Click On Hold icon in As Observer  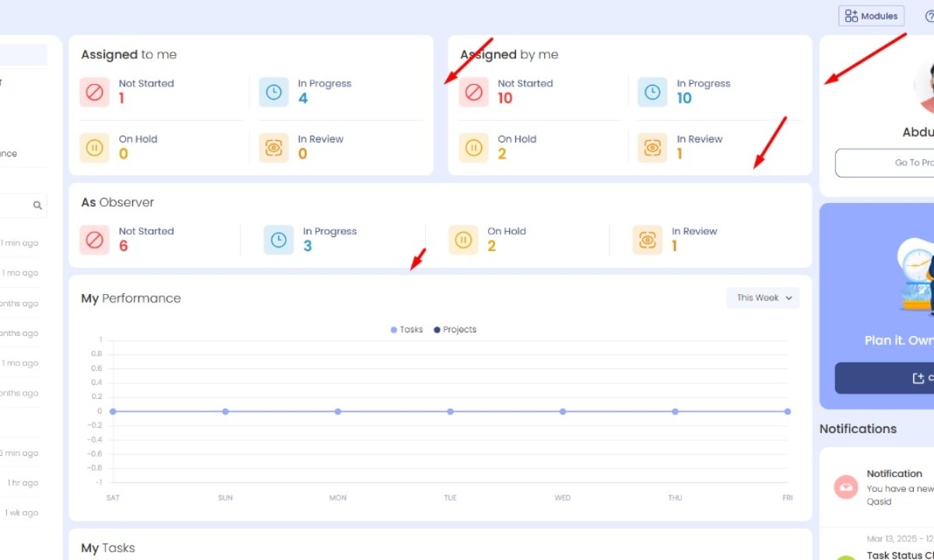(463, 240)
